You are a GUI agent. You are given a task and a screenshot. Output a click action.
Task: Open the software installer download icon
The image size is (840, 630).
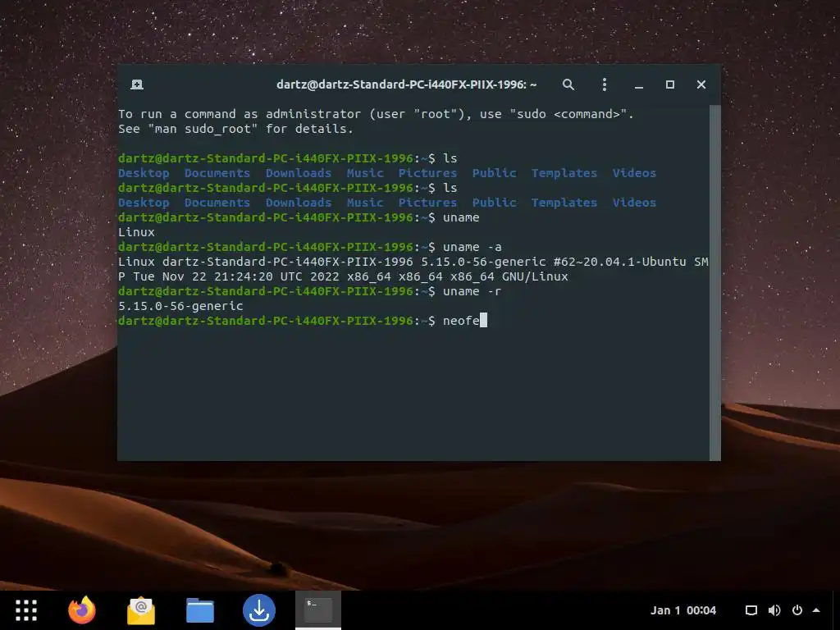coord(258,610)
